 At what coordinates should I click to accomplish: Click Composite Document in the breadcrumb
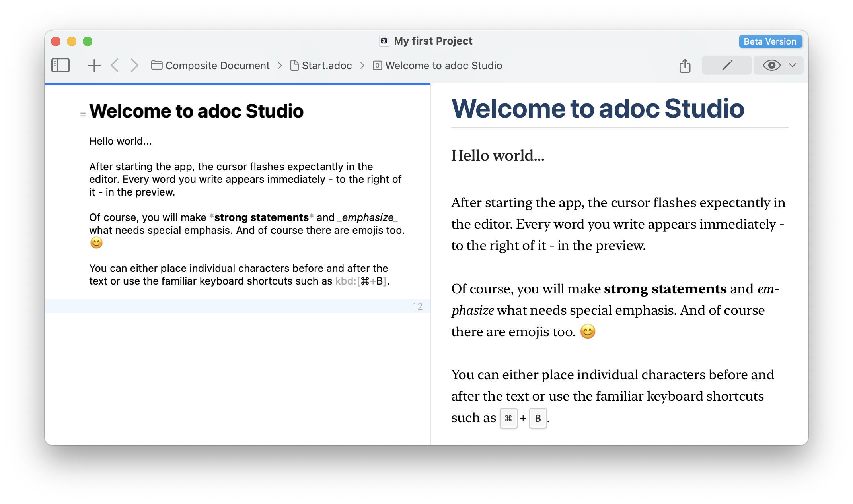217,66
